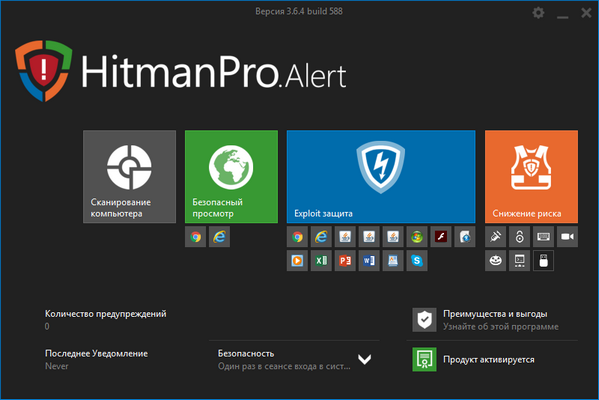The image size is (599, 400).
Task: Click the Windows Media Player icon
Action: [297, 261]
